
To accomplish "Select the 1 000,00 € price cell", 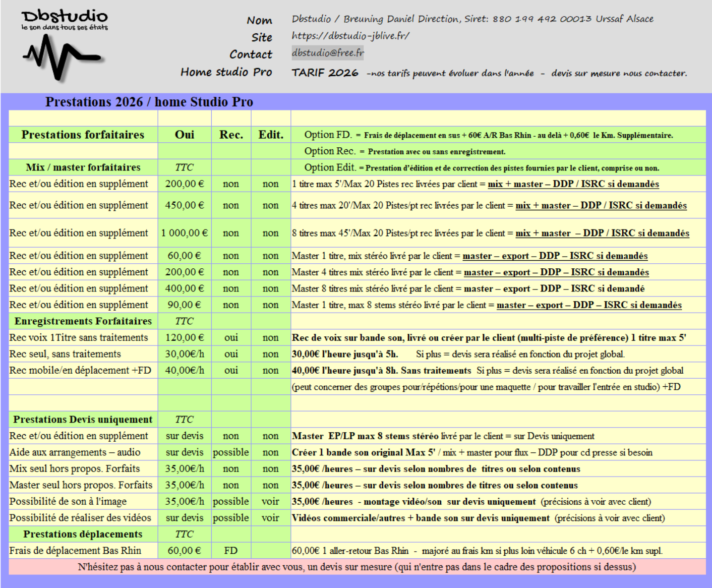I will coord(185,233).
